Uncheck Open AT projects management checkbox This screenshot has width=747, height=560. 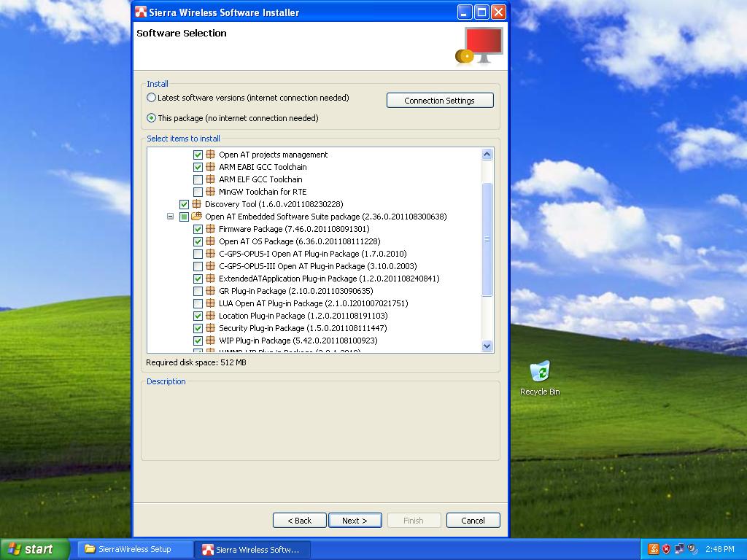[198, 155]
